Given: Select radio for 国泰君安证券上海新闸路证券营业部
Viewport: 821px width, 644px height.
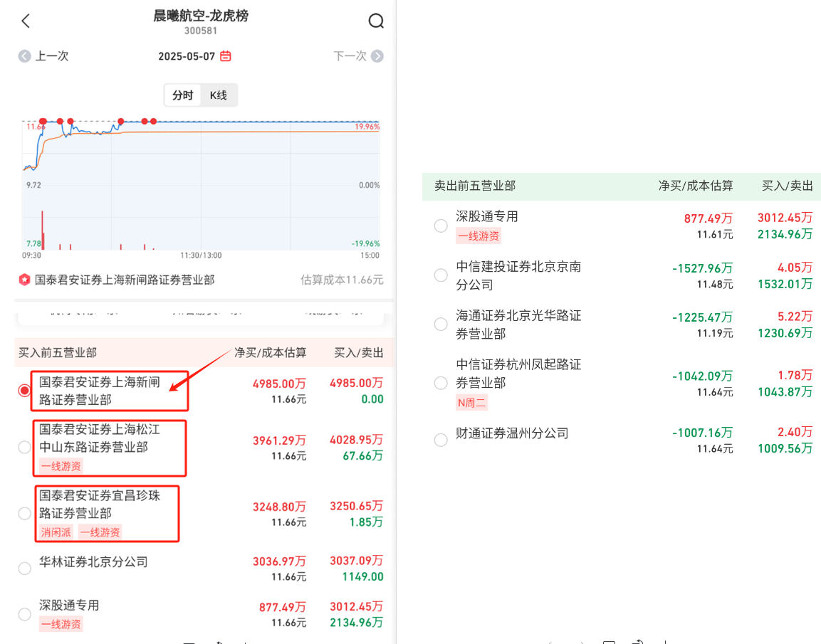Looking at the screenshot, I should click(24, 390).
